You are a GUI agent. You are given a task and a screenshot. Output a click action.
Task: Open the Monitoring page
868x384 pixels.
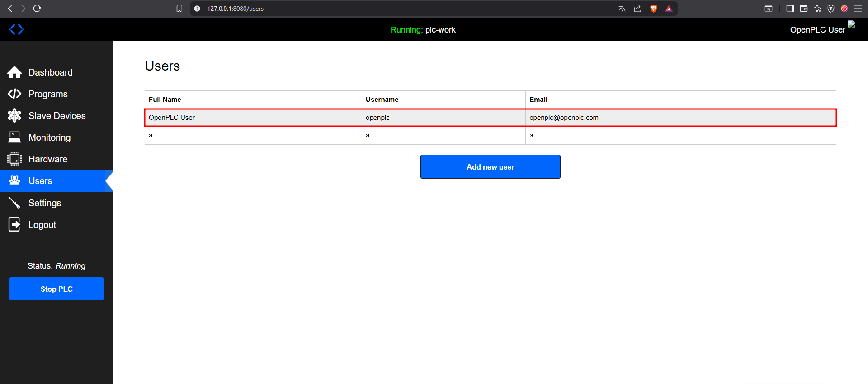point(50,137)
